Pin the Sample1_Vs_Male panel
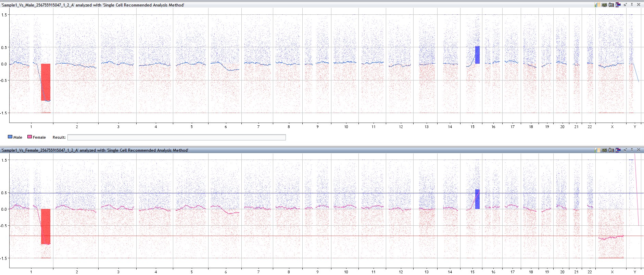The width and height of the screenshot is (644, 275). point(632,5)
